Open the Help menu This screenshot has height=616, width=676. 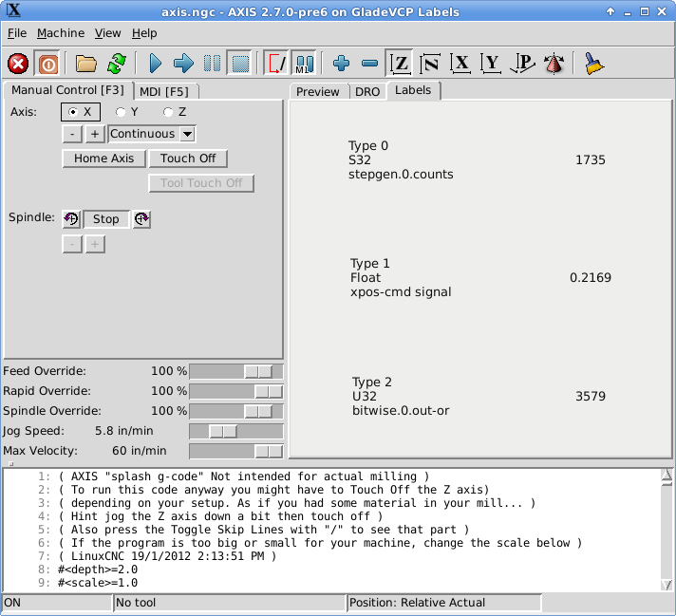click(x=144, y=33)
